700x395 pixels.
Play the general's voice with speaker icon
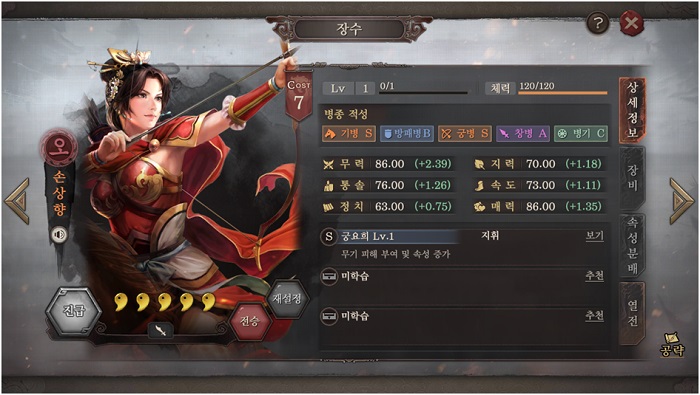(59, 234)
